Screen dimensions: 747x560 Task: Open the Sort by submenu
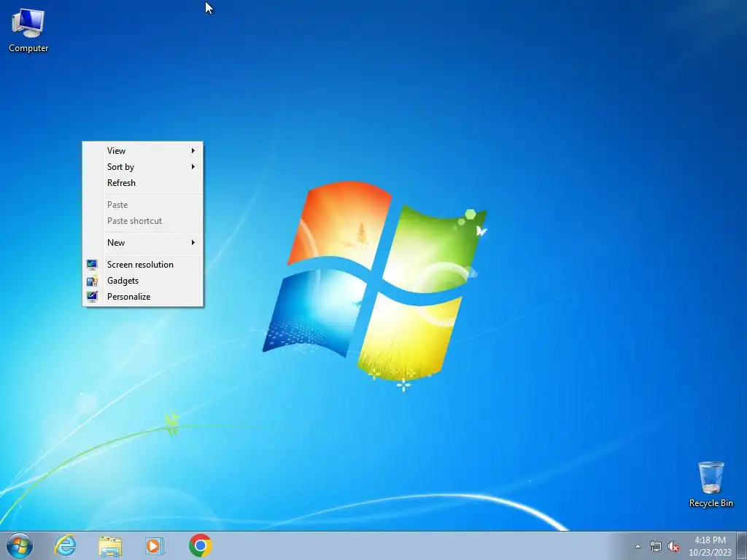[x=143, y=167]
